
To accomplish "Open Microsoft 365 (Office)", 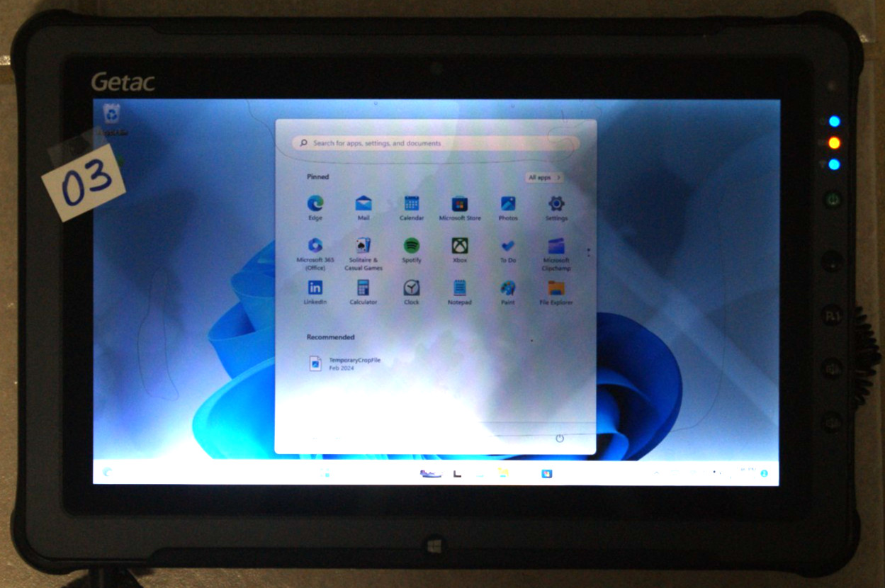I will pyautogui.click(x=315, y=254).
